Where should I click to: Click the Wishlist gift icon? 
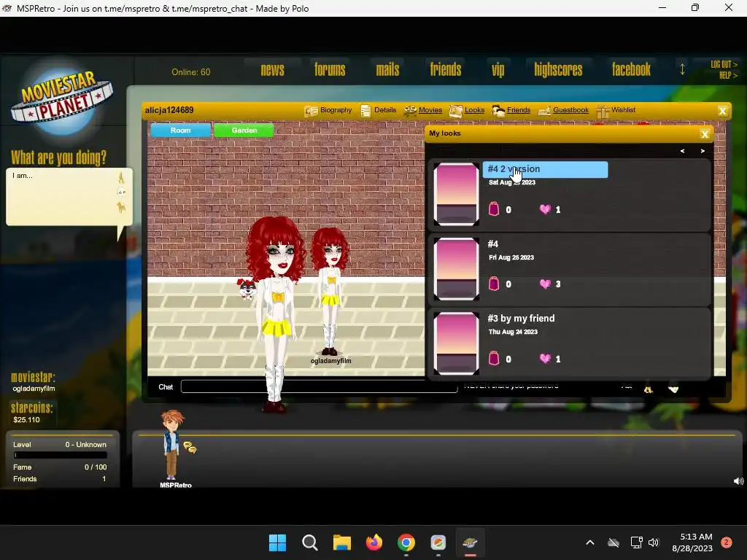(603, 111)
